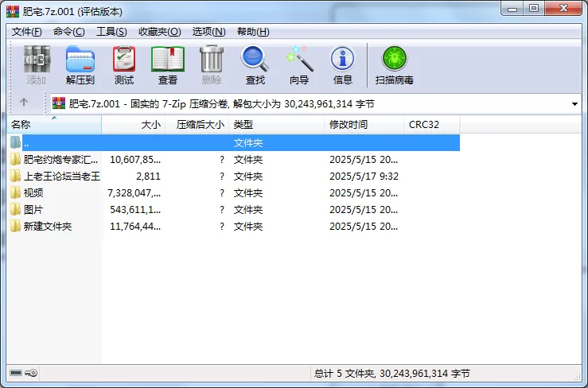588x388 pixels.
Task: Click size value 7,328,047,...
Action: (x=134, y=192)
